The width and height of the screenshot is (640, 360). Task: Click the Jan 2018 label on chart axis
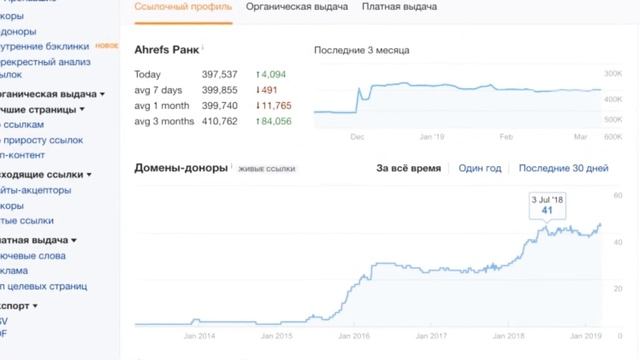(509, 336)
